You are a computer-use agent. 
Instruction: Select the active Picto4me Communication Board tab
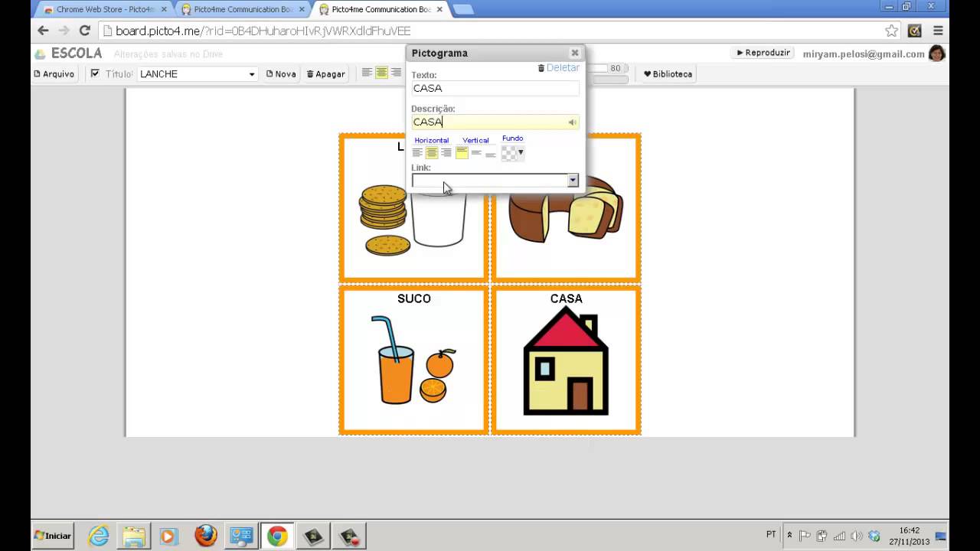[380, 9]
